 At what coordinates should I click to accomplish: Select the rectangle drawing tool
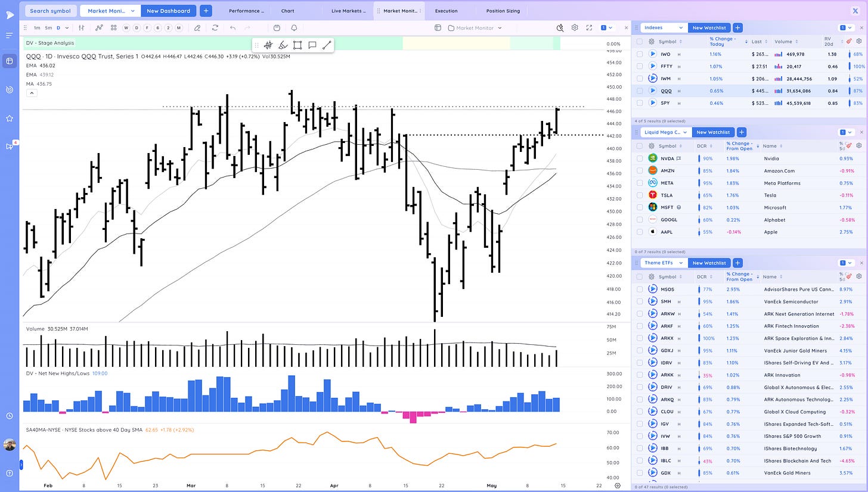click(x=297, y=45)
